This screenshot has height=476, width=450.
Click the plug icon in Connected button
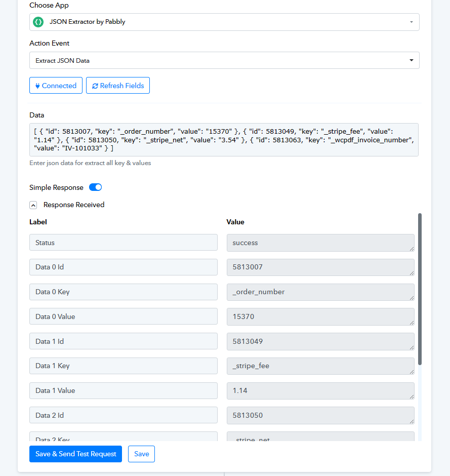coord(37,86)
